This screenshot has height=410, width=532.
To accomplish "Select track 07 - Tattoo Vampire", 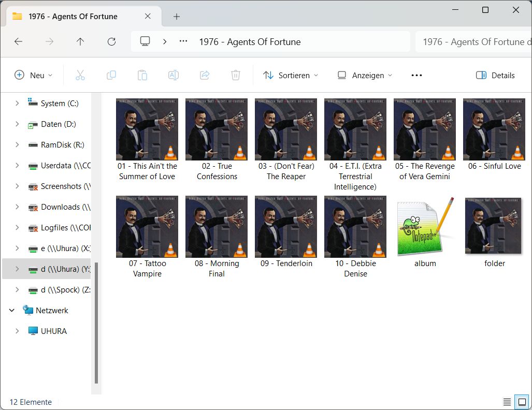I will (x=147, y=238).
